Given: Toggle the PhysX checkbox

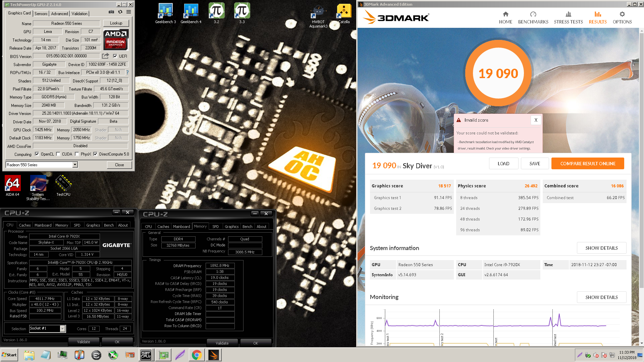Looking at the screenshot, I should [x=77, y=154].
